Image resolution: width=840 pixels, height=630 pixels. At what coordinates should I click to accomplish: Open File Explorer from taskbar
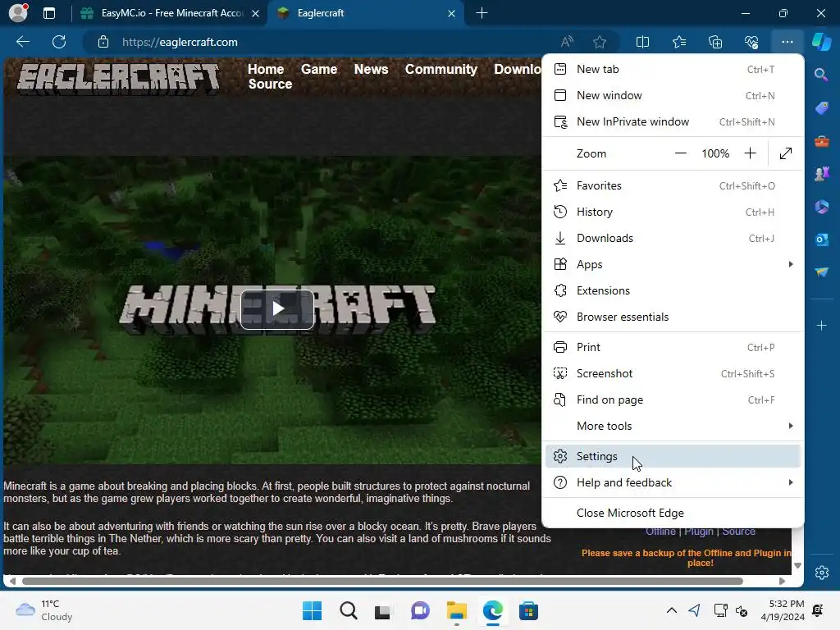tap(456, 610)
